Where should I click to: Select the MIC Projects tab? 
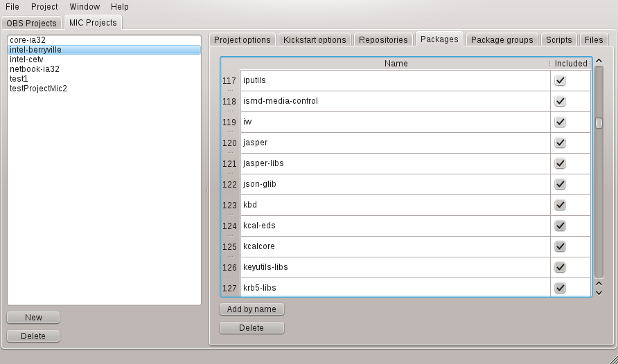[x=93, y=22]
